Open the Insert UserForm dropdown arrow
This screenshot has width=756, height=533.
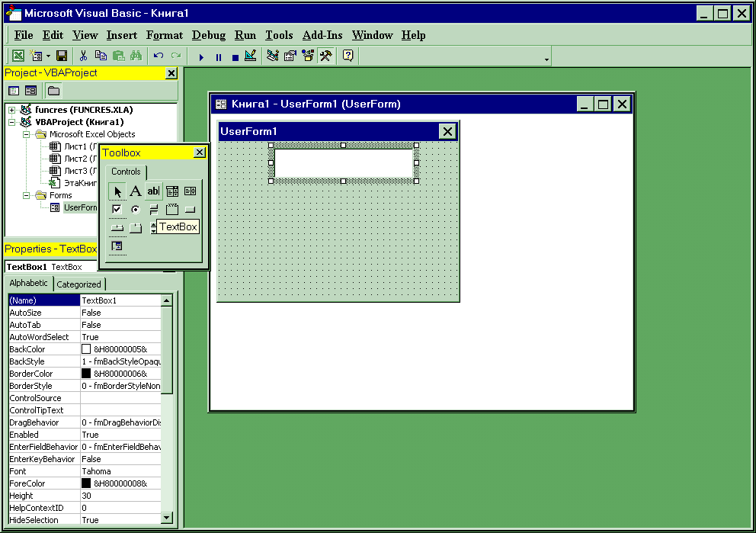pyautogui.click(x=48, y=56)
